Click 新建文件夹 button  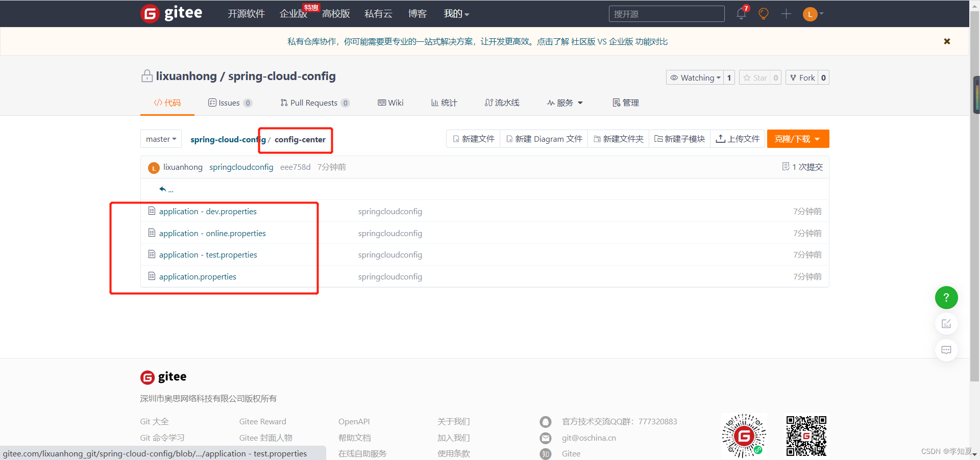tap(619, 139)
